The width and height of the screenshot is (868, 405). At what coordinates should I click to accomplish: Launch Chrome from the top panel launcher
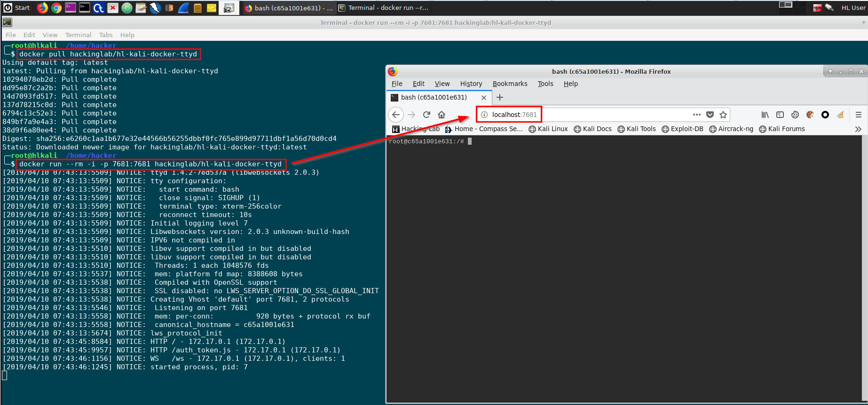56,8
